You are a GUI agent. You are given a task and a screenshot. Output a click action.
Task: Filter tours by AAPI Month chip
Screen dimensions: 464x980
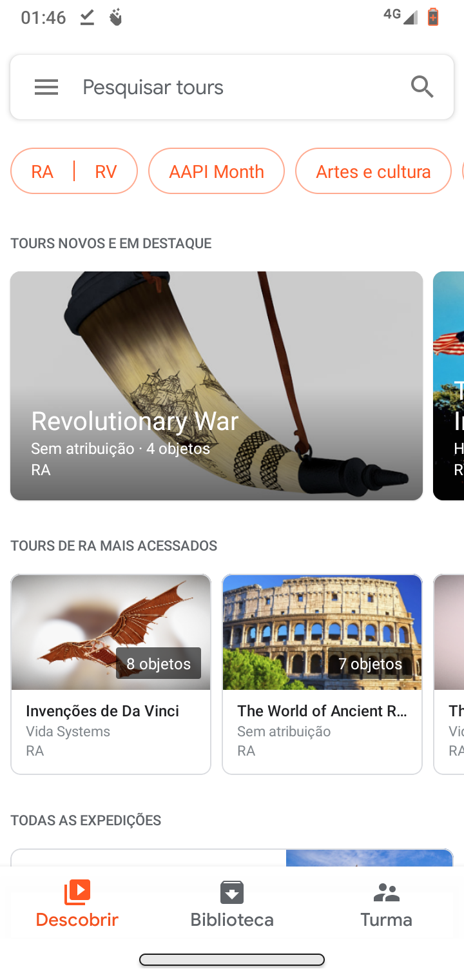pos(217,171)
